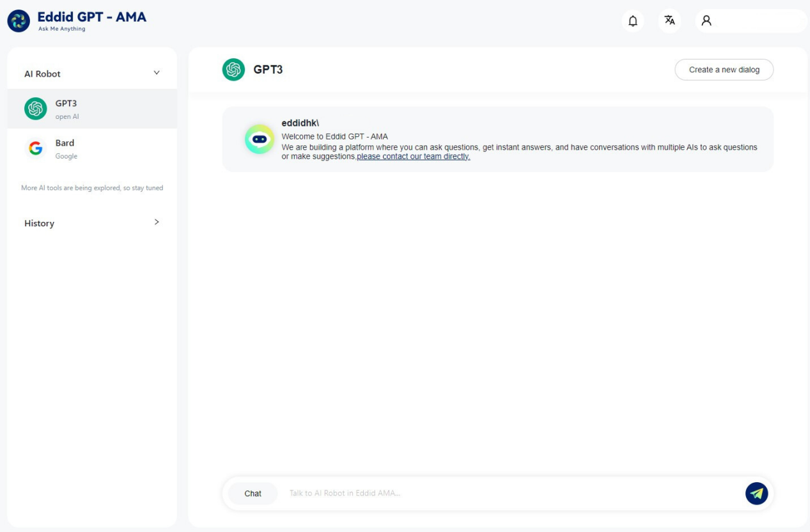This screenshot has width=810, height=532.
Task: Select the GPT3 open AI entry
Action: [x=92, y=109]
